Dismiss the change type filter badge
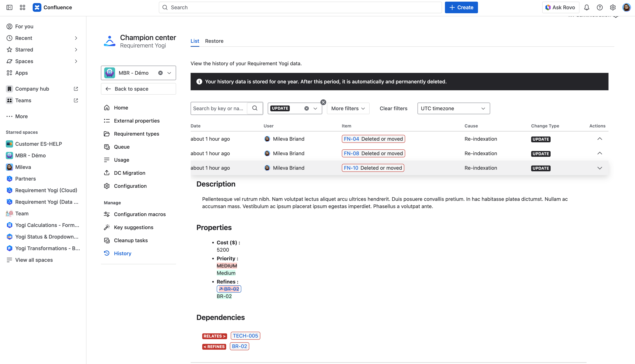 [323, 102]
